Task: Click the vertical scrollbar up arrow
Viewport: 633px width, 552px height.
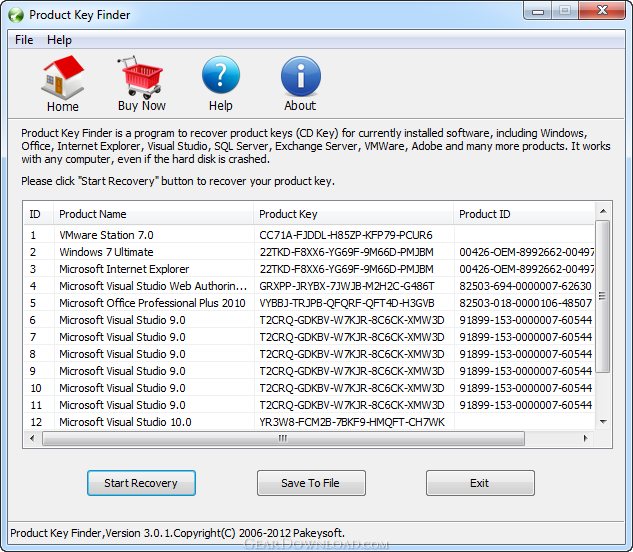Action: pos(603,211)
